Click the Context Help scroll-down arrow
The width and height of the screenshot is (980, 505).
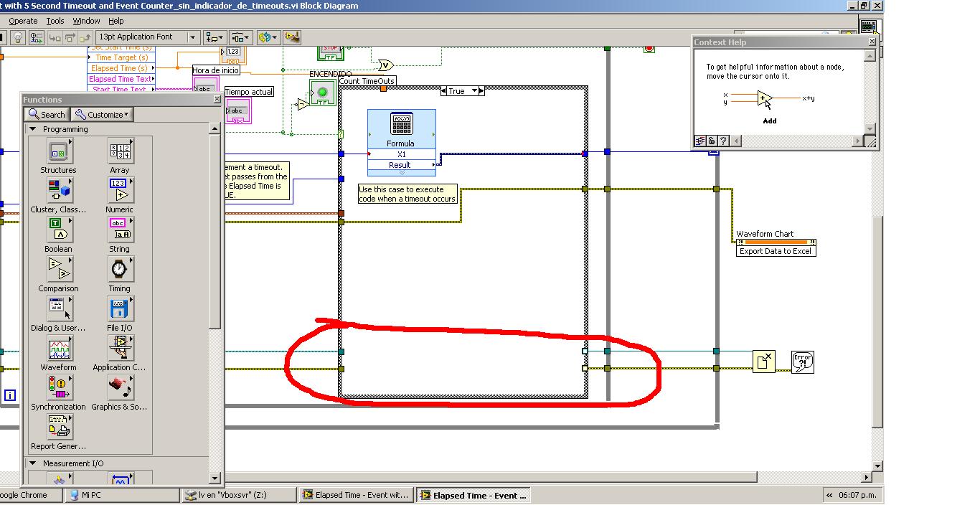(871, 129)
